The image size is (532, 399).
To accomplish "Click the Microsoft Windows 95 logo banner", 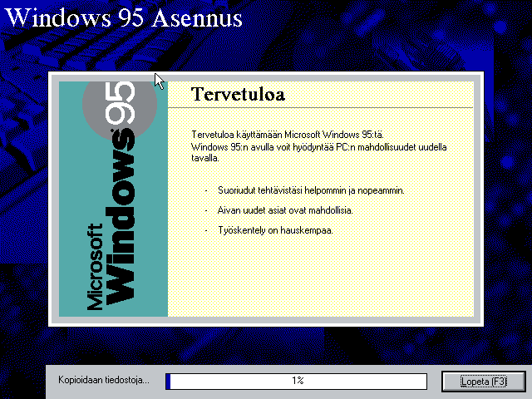I will point(113,199).
